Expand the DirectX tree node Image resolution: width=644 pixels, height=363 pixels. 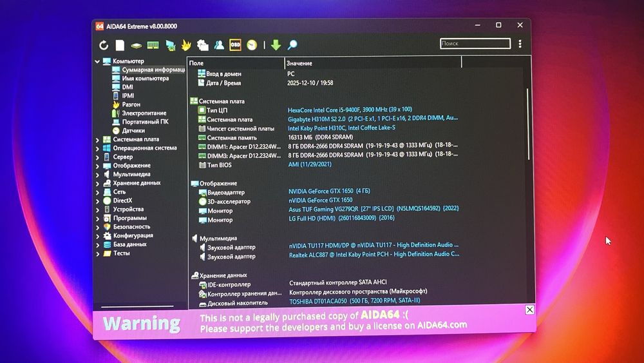point(97,201)
